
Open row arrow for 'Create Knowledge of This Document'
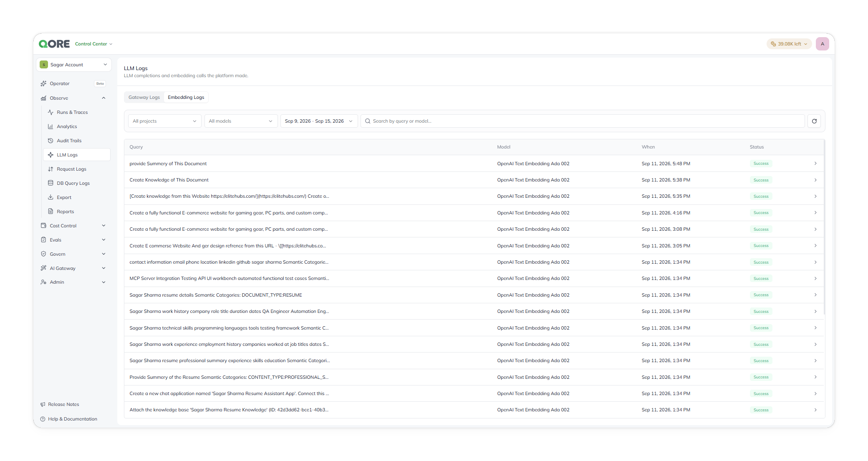click(x=815, y=180)
